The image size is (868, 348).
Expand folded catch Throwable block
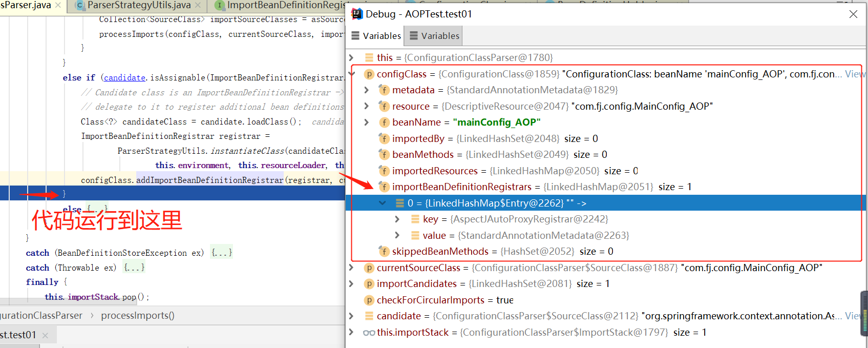(x=134, y=268)
